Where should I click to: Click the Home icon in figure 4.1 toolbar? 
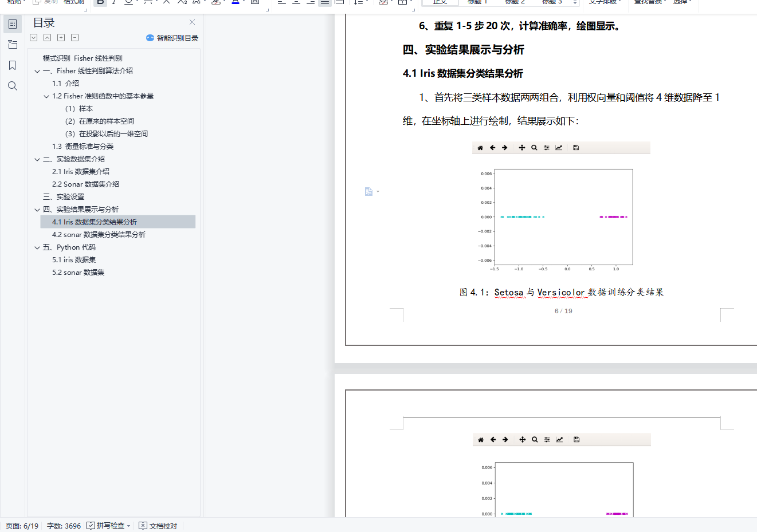click(x=480, y=148)
